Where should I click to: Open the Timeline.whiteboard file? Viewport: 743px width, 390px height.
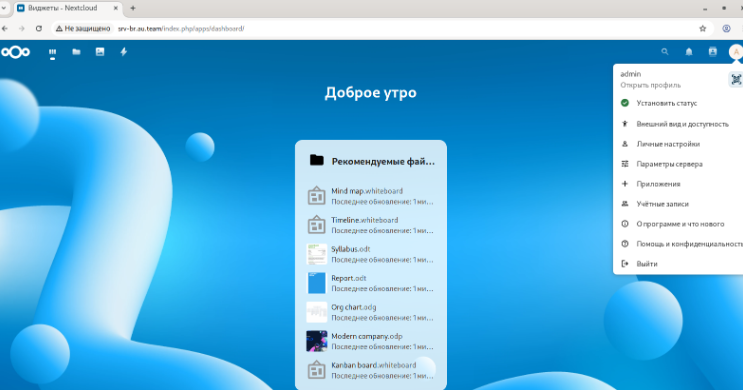[x=371, y=225]
